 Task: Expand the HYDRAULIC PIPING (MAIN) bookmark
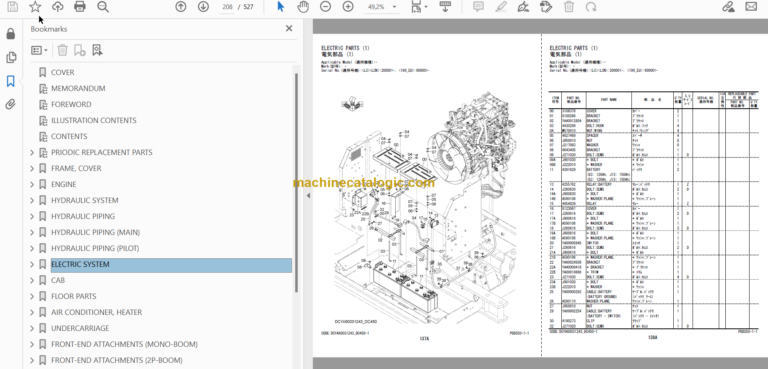[x=32, y=232]
